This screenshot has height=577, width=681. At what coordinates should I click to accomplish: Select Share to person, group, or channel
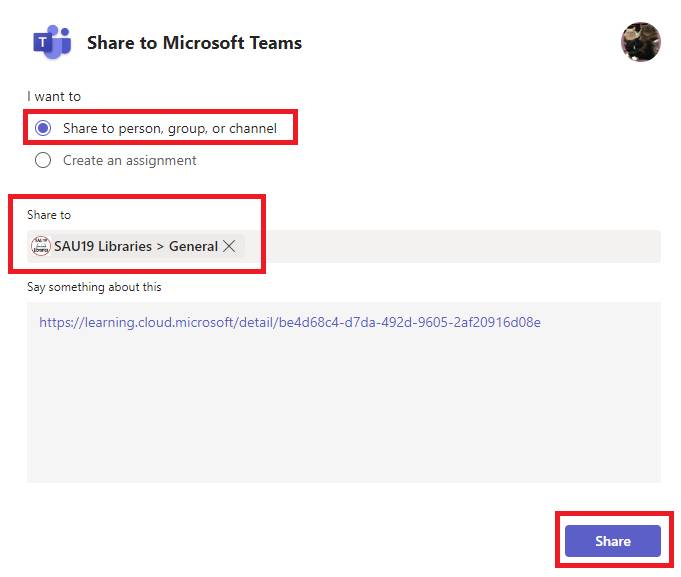(43, 128)
